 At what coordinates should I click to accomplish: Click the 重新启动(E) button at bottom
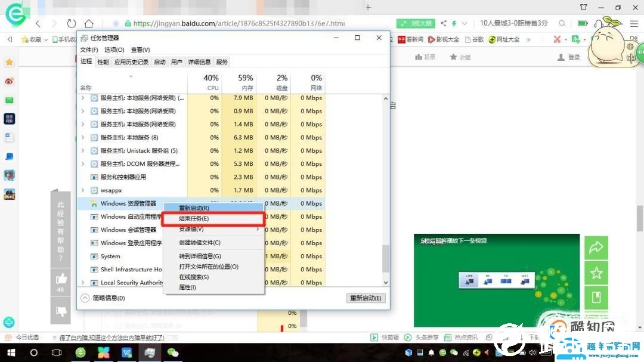366,298
